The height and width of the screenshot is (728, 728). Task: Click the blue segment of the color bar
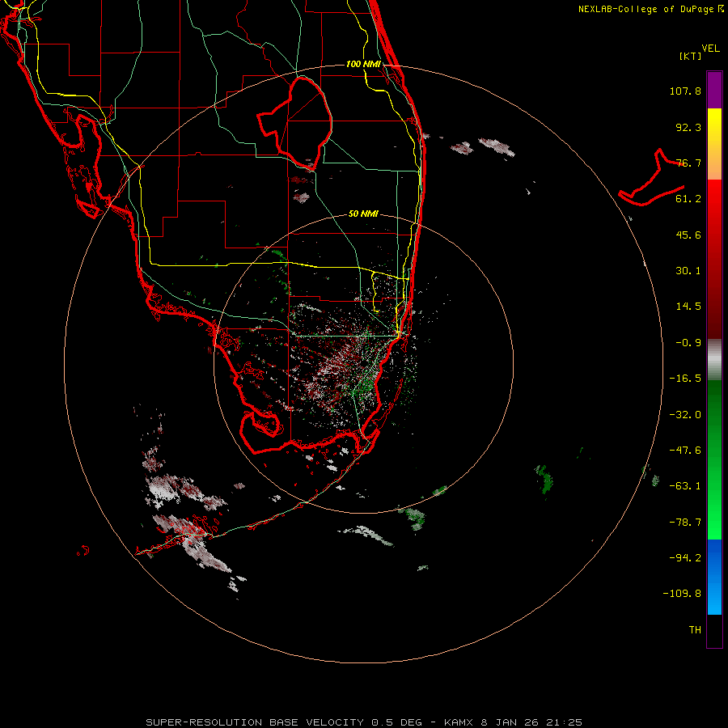click(714, 577)
